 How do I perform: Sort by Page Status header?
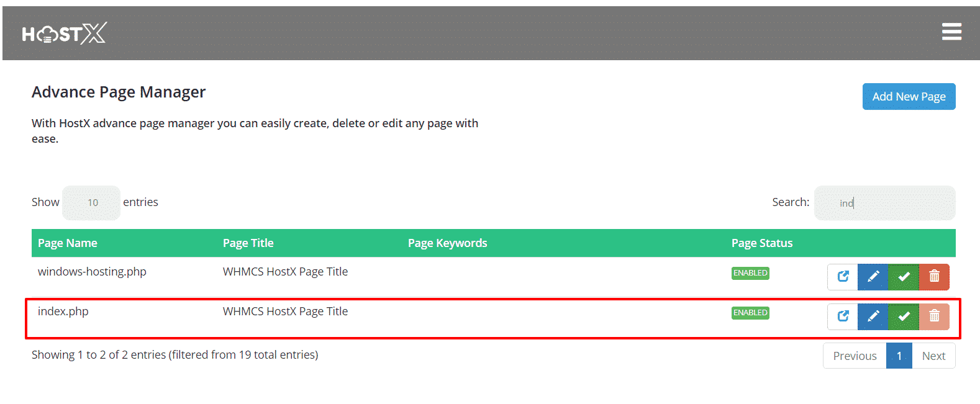(761, 243)
